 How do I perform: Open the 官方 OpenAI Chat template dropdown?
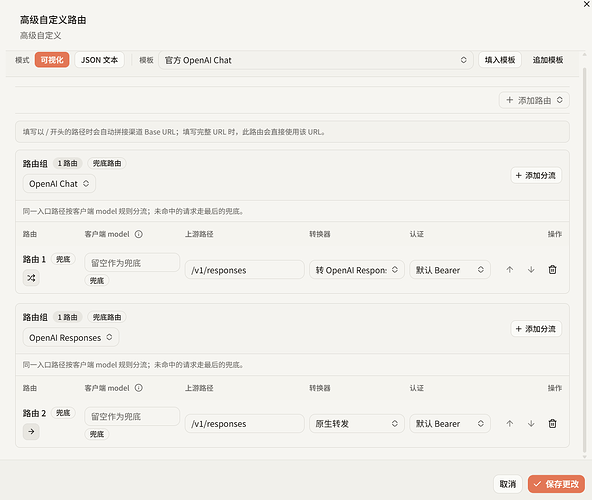(x=316, y=60)
